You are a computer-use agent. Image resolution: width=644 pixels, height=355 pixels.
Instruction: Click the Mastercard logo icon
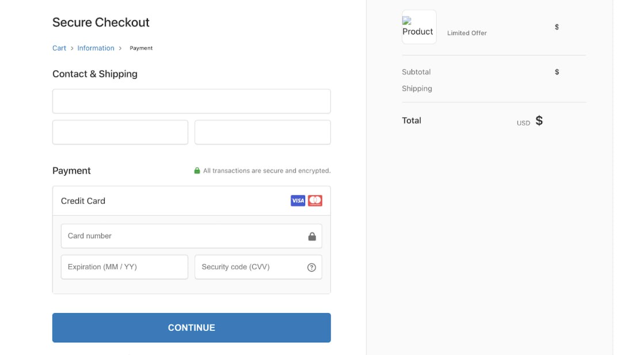pos(315,201)
